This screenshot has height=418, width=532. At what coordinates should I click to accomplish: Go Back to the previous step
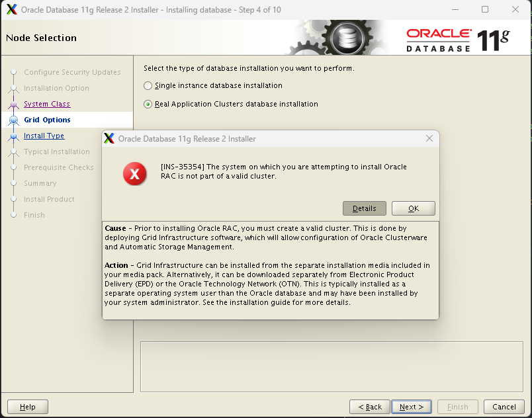click(370, 407)
